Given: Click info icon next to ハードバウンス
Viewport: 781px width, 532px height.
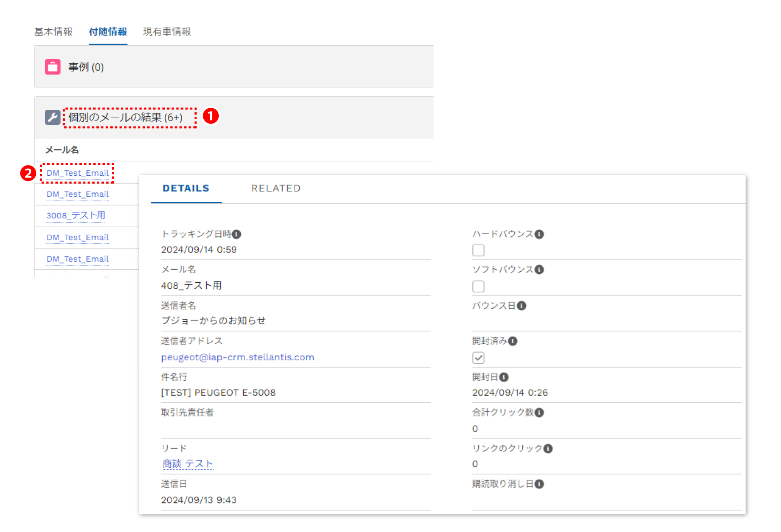Looking at the screenshot, I should click(x=539, y=234).
